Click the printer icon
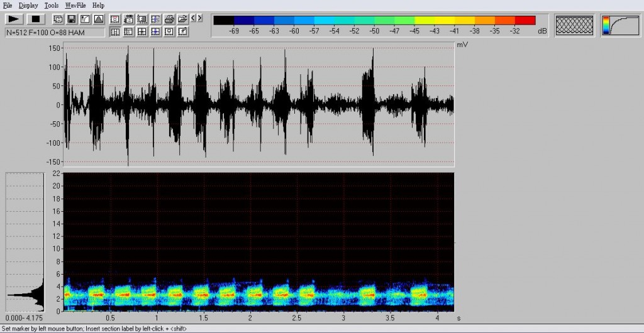Image resolution: width=644 pixels, height=333 pixels. [169, 19]
